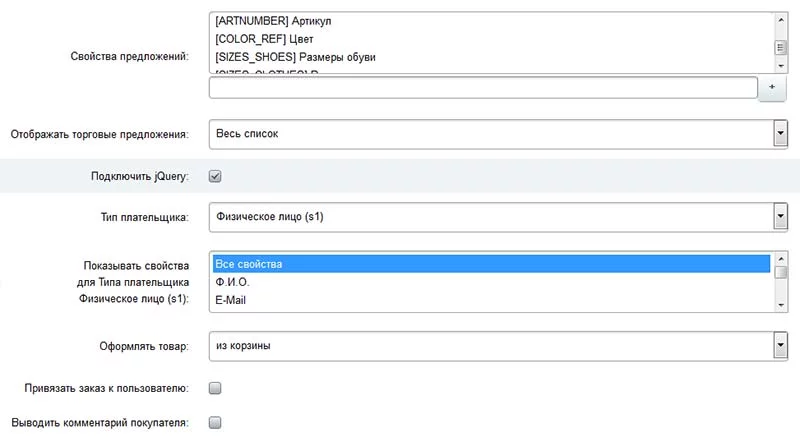The image size is (800, 437).
Task: Open the Отображать торговые предложения dropdown
Action: point(497,133)
